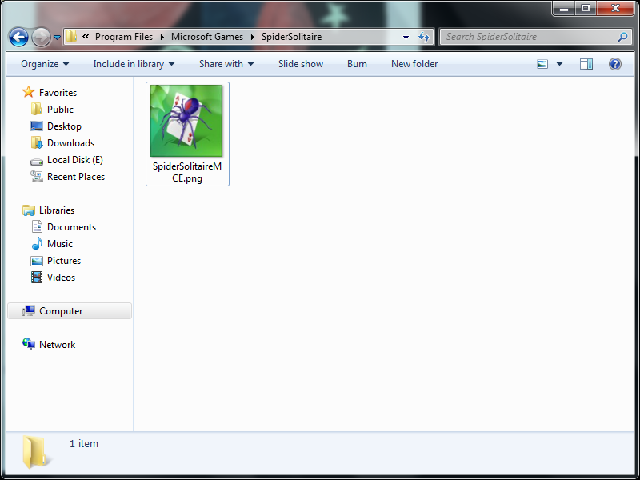
Task: Select the SpiderSolitaireMCE.png thumbnail
Action: click(x=186, y=122)
